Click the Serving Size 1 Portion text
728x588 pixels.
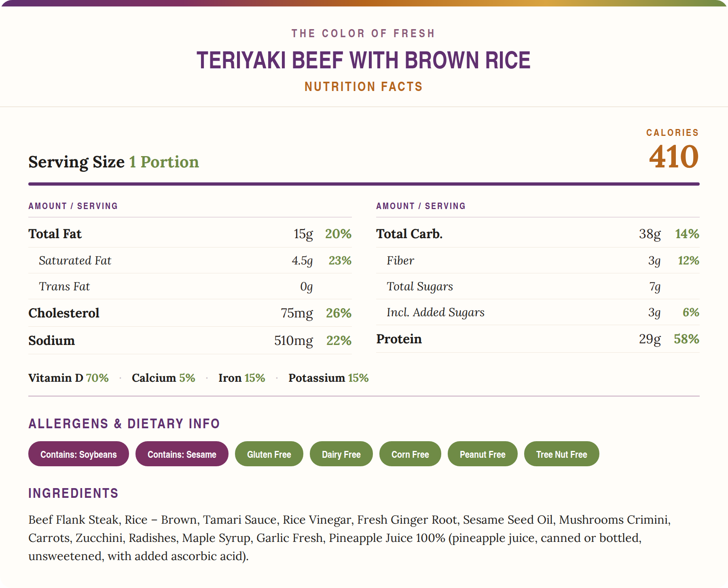tap(114, 162)
